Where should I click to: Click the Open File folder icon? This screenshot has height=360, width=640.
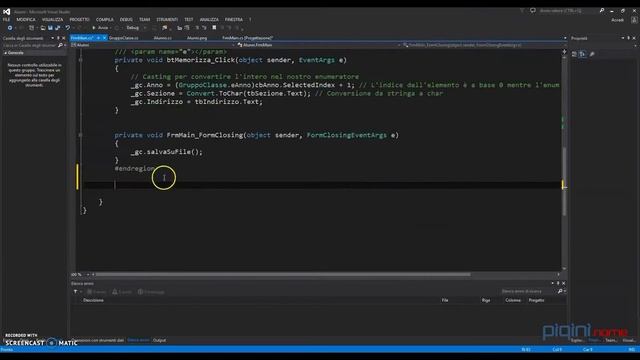[43, 28]
